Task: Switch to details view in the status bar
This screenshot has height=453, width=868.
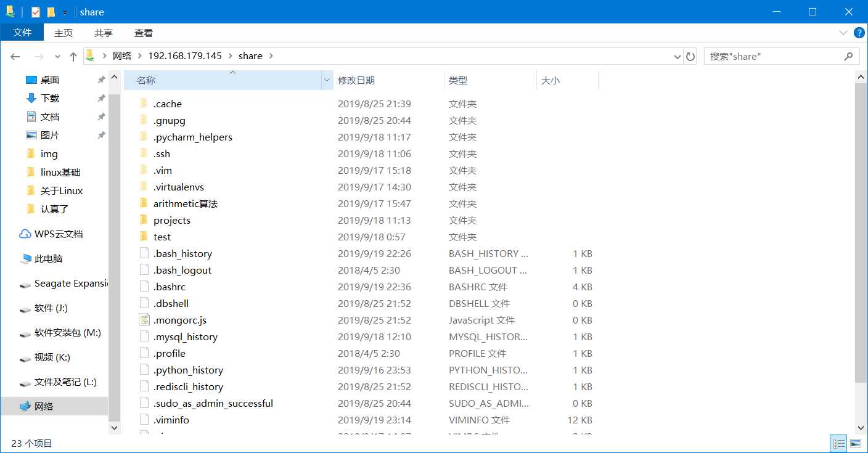Action: [x=838, y=443]
